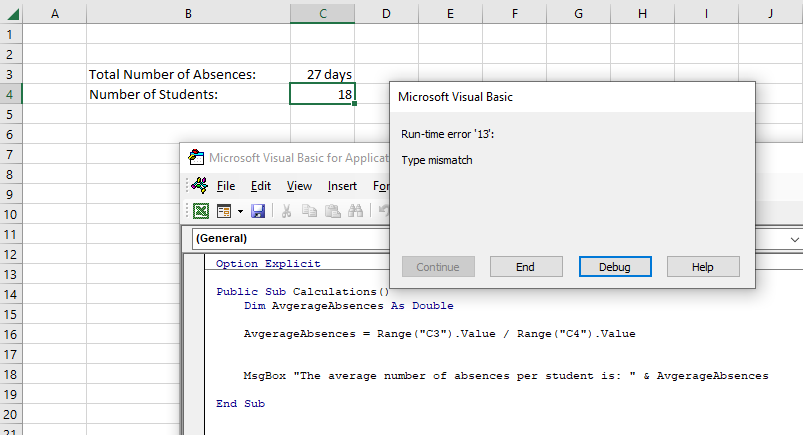Screen dimensions: 803x435
Task: Open the File menu in VBA editor
Action: (226, 186)
